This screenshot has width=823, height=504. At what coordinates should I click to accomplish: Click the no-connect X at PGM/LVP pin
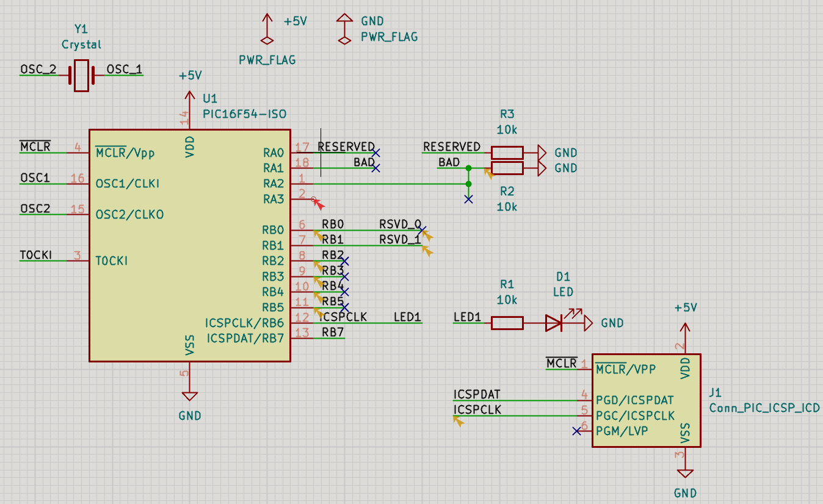576,431
